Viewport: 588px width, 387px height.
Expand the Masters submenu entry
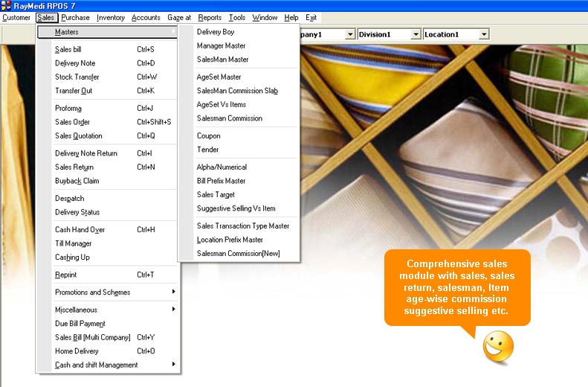click(108, 32)
